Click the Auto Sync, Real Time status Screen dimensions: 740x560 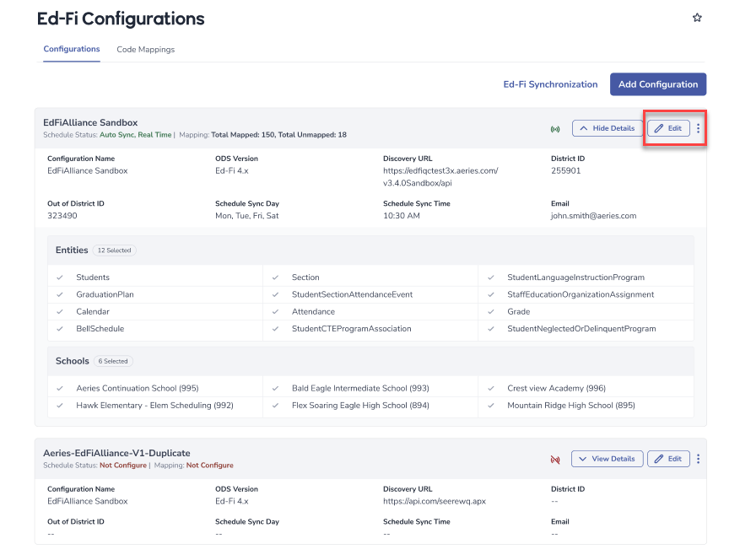136,135
